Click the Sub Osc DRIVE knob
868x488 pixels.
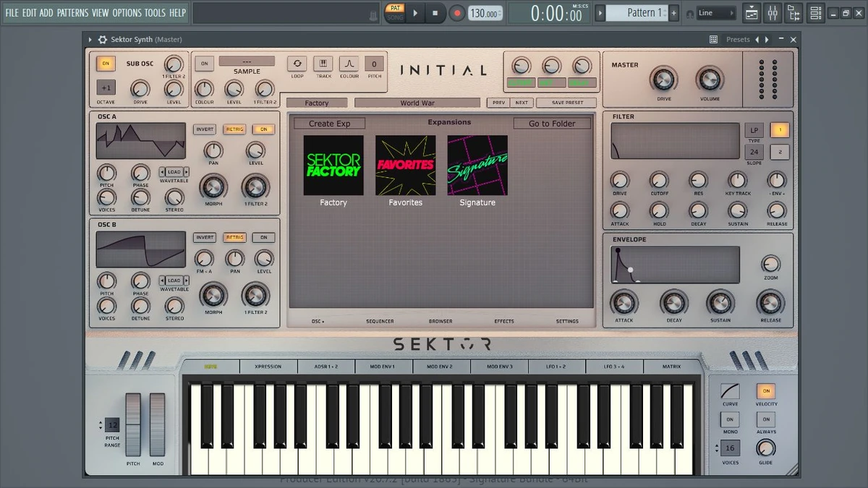[140, 89]
